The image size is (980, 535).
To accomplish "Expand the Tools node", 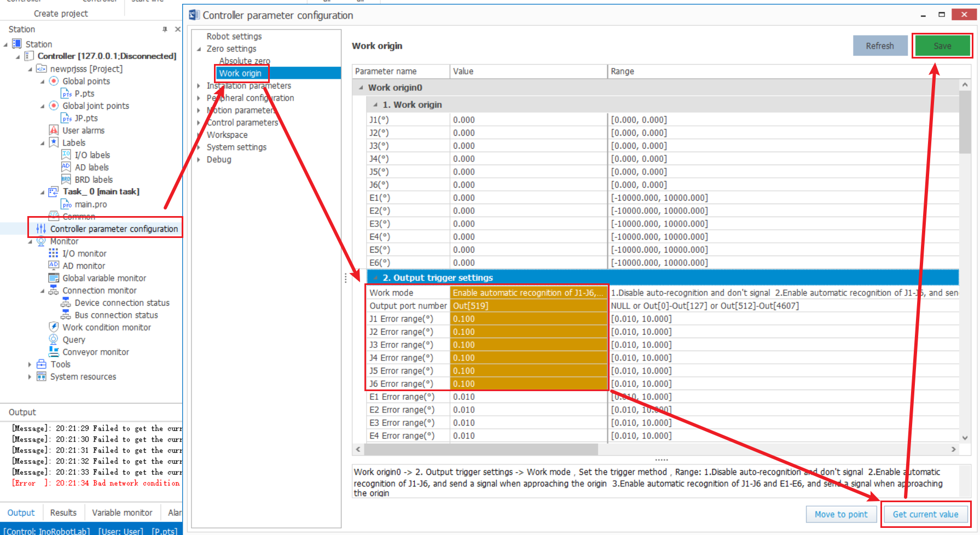I will (x=30, y=364).
